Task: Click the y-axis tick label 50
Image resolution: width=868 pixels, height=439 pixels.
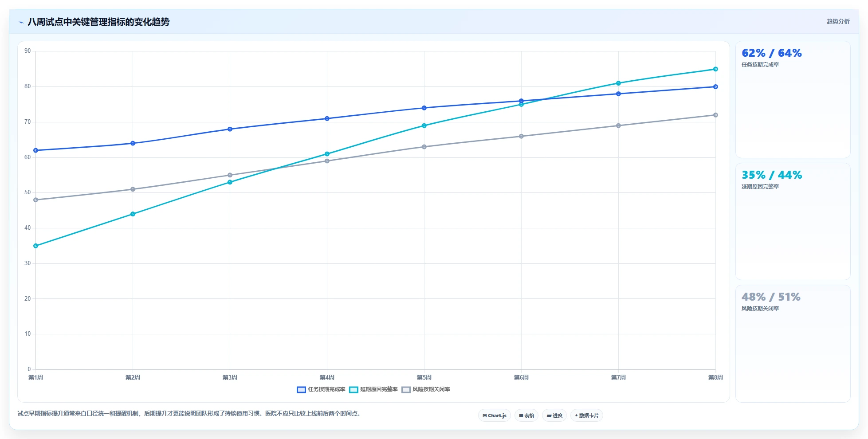Action: pos(27,192)
